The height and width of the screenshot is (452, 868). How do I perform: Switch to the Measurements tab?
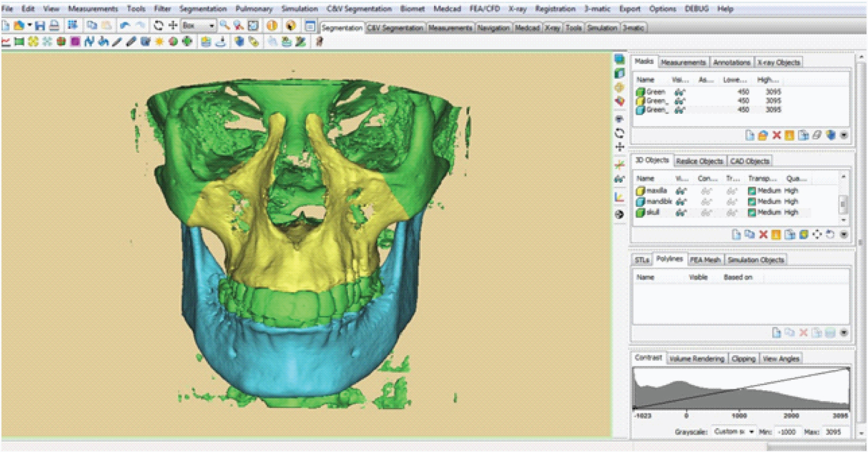point(683,63)
